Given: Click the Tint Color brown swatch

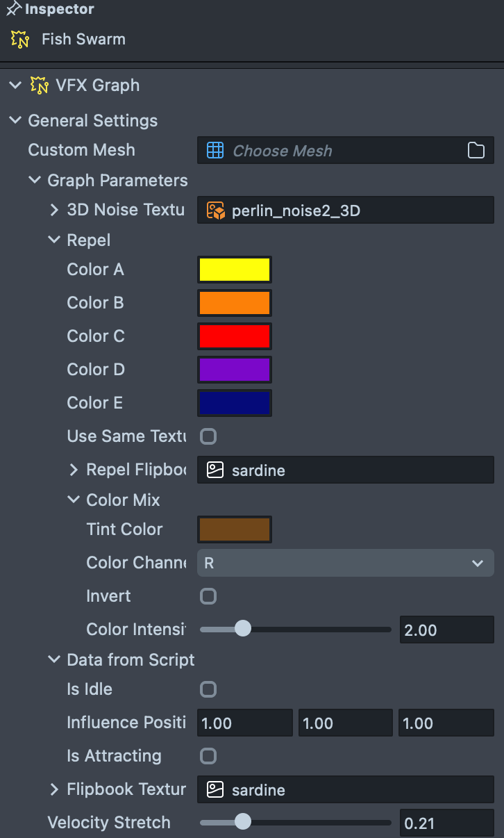Looking at the screenshot, I should click(235, 529).
